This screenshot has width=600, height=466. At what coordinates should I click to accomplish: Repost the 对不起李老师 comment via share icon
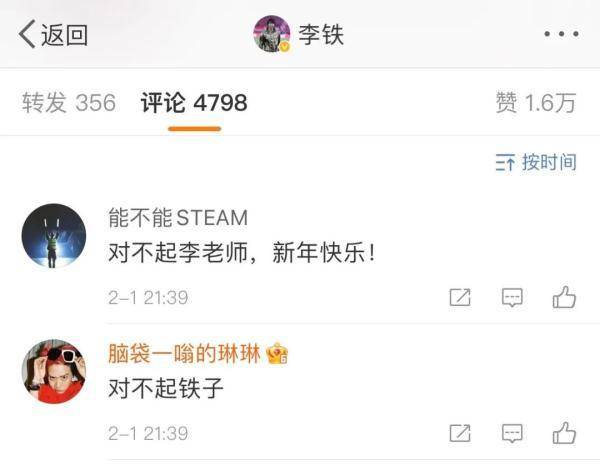tap(460, 297)
